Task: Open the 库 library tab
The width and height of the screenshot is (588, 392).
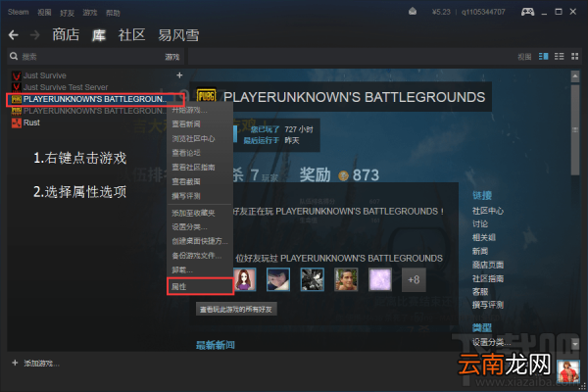Action: [99, 35]
